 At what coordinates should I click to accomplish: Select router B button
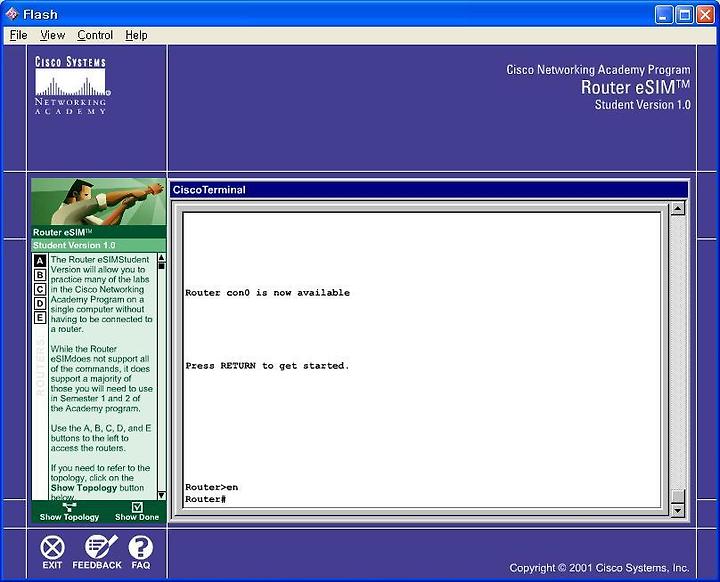[x=40, y=275]
